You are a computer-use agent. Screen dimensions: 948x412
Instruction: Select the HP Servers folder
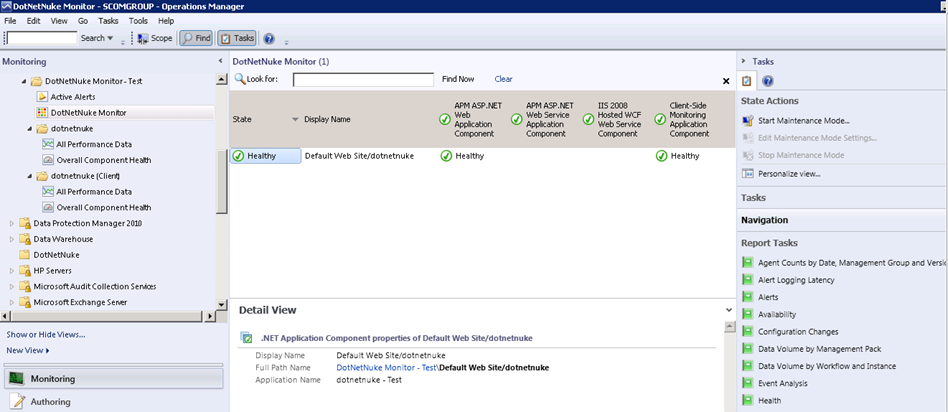[x=52, y=270]
